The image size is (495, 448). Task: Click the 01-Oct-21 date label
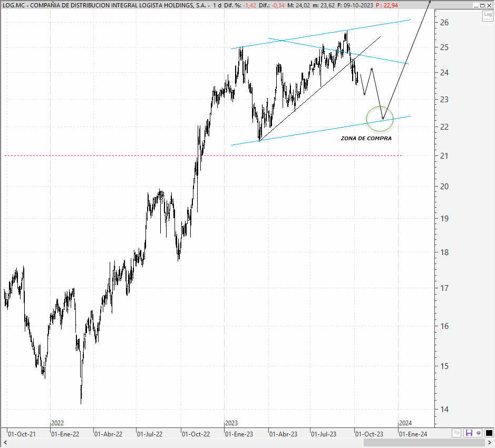tap(22, 434)
